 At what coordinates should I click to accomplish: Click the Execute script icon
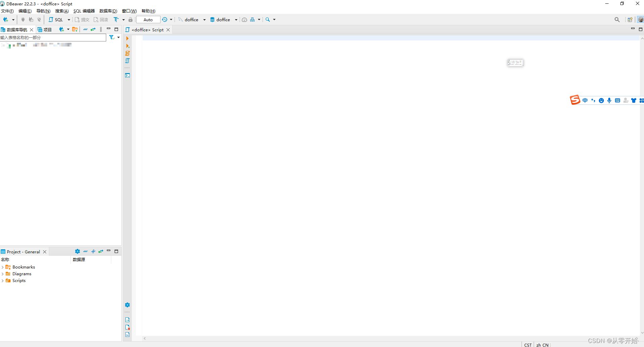coord(127,53)
